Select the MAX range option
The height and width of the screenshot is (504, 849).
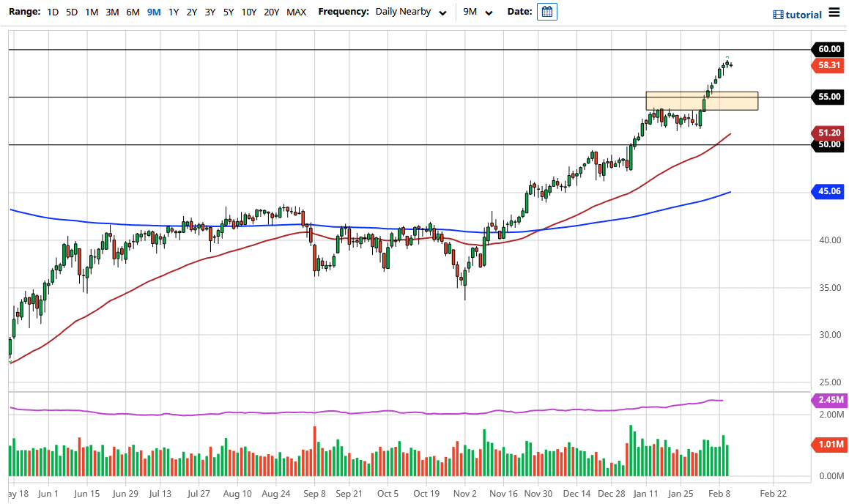[x=297, y=12]
